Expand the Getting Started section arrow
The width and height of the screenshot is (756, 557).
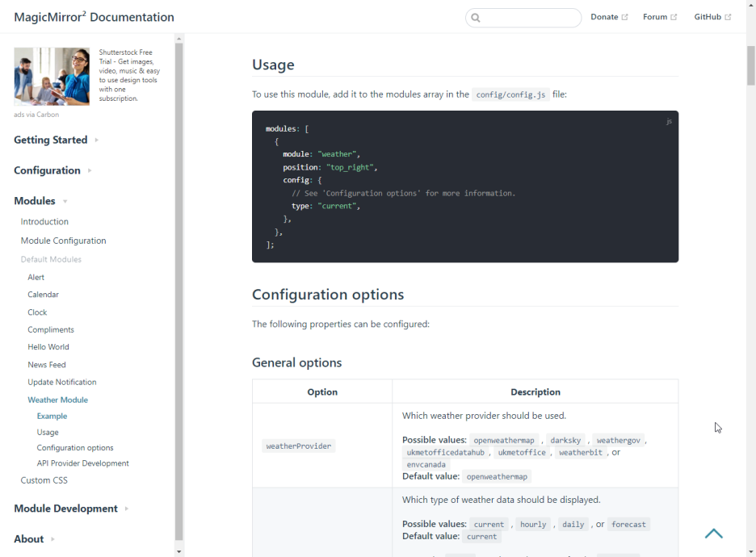coord(97,140)
